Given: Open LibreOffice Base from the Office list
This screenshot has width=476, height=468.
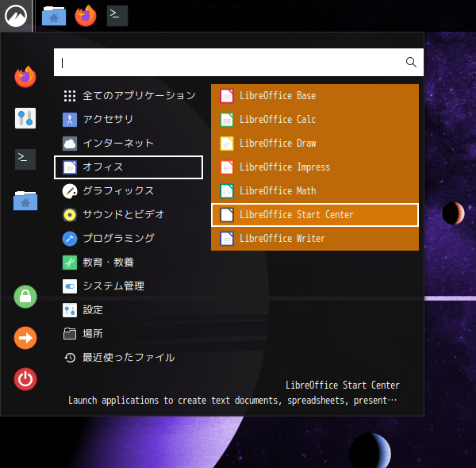Looking at the screenshot, I should [x=315, y=96].
